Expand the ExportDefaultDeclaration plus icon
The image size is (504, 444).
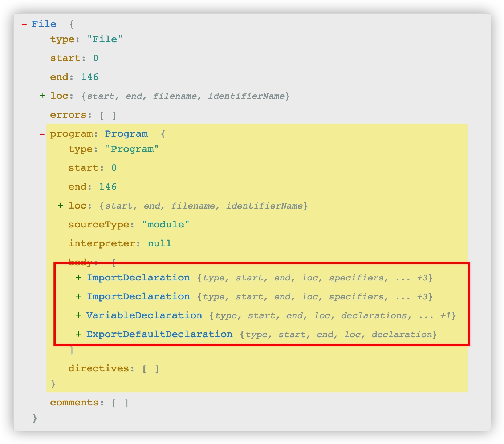click(78, 334)
